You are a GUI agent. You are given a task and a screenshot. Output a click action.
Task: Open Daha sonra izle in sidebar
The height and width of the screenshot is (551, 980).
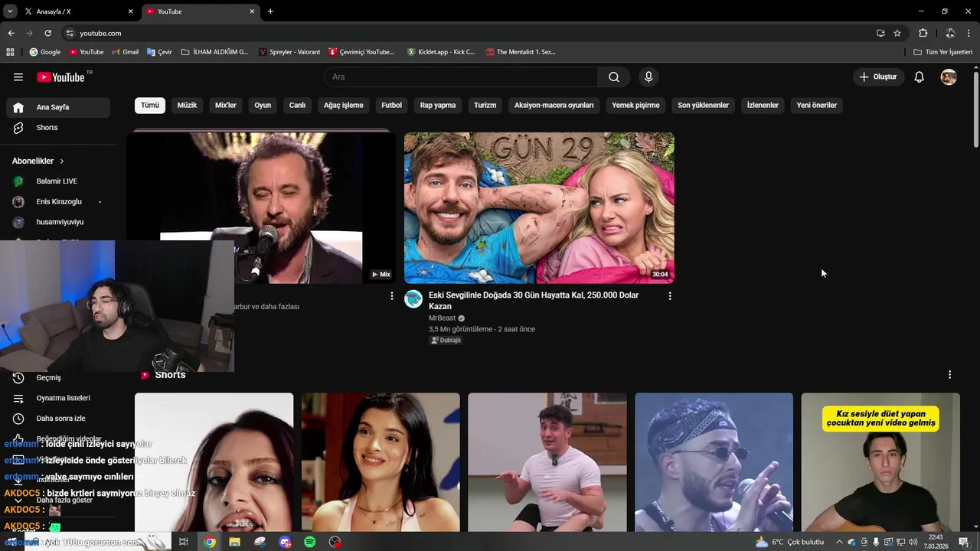click(x=58, y=419)
